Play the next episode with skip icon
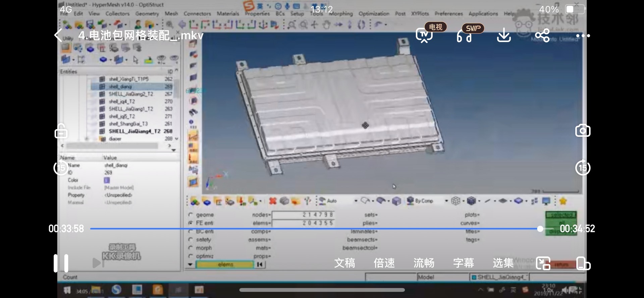Image resolution: width=644 pixels, height=298 pixels. click(98, 263)
